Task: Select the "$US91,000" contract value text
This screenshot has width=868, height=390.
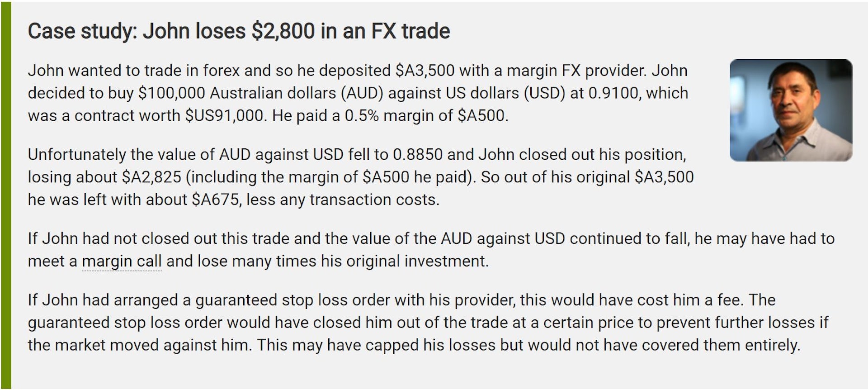Action: click(224, 116)
